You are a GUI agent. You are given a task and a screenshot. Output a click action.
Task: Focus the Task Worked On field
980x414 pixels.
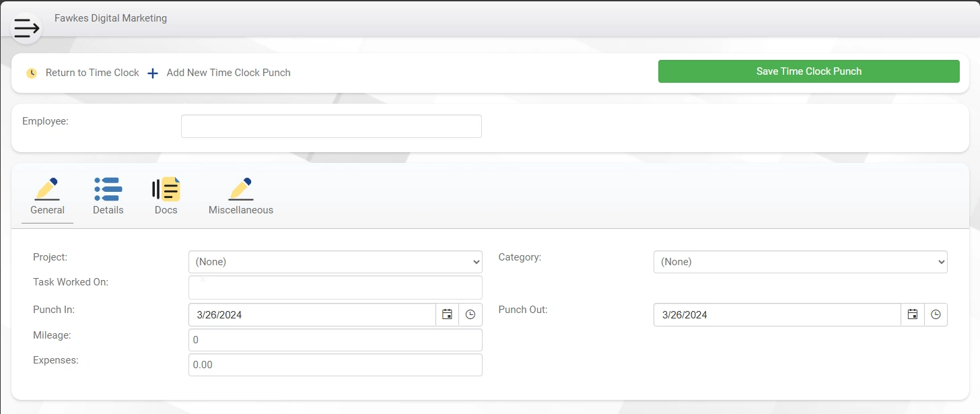335,287
